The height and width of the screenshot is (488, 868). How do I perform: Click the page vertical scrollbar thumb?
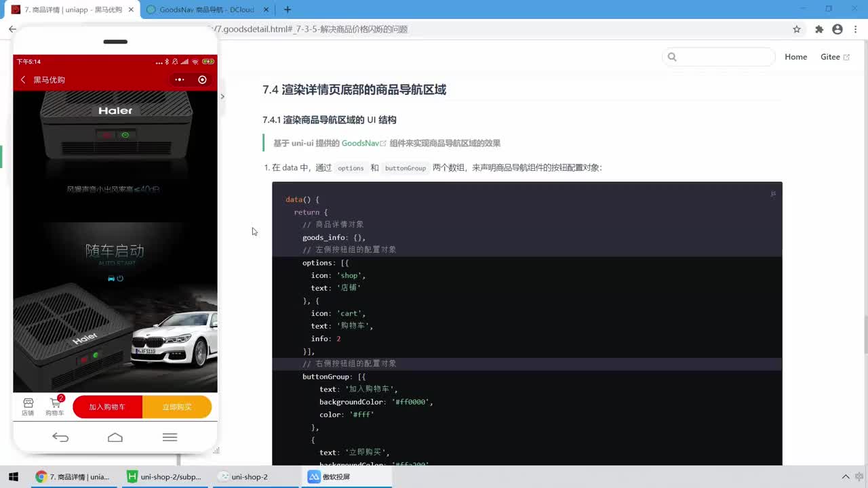point(865,335)
